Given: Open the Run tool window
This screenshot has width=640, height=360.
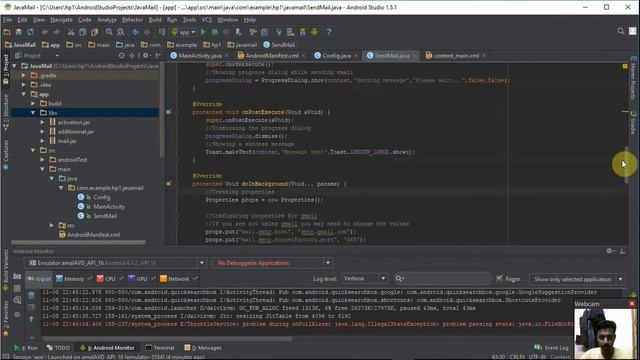Looking at the screenshot, I should click(26, 348).
